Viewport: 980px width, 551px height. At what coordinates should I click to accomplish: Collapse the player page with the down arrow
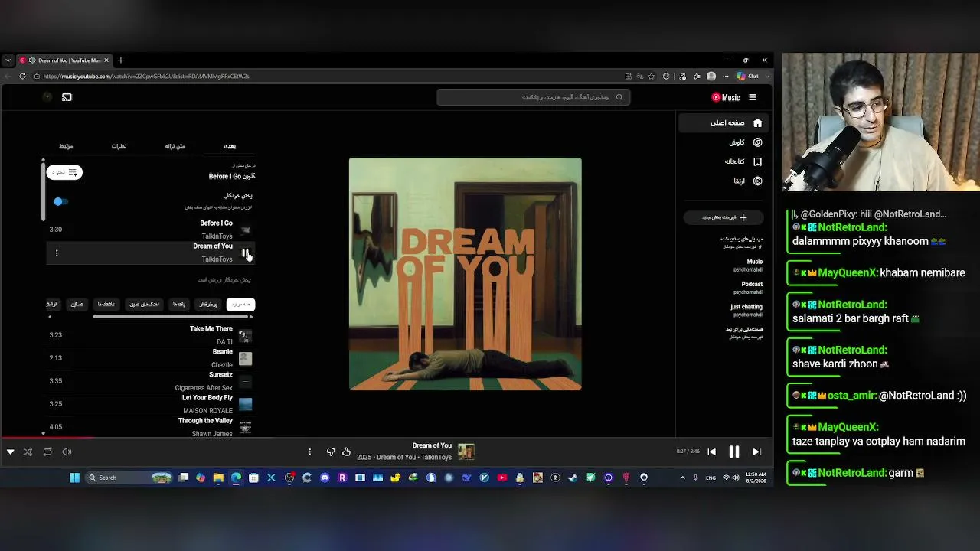tap(10, 452)
